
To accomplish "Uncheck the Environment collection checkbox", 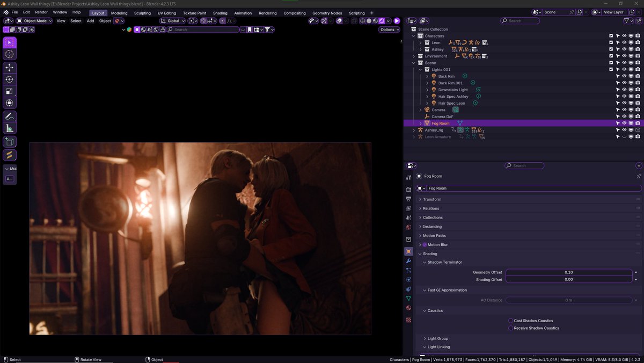I will 611,56.
